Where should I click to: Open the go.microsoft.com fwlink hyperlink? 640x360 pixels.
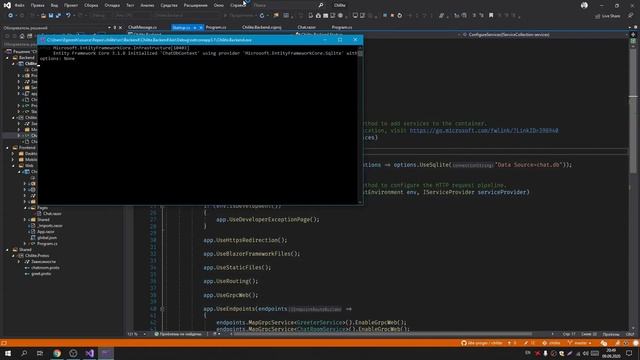(x=484, y=131)
